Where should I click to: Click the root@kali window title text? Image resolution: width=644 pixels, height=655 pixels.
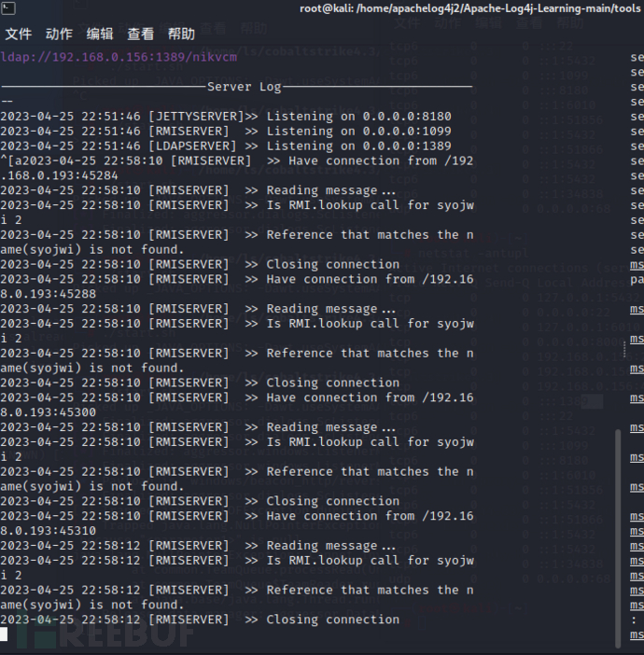click(x=470, y=8)
